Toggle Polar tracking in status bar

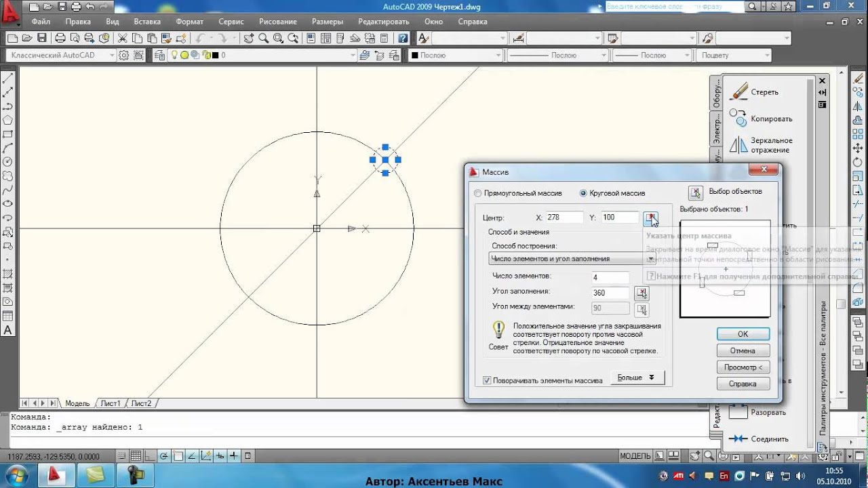(x=163, y=456)
